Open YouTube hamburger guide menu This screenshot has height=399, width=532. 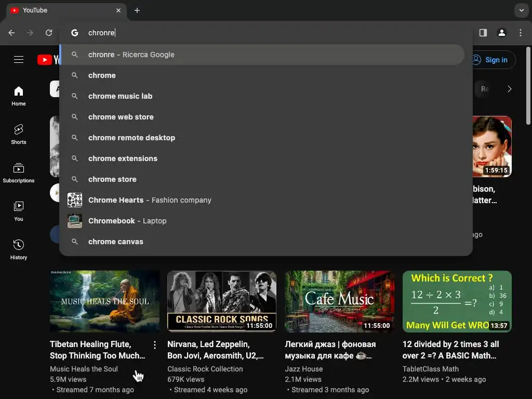19,60
